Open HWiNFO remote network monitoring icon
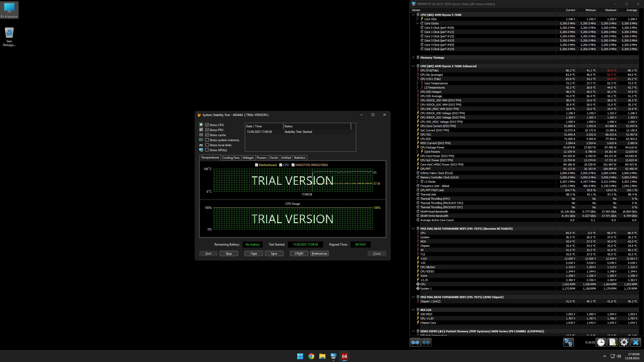The height and width of the screenshot is (362, 644). [x=568, y=342]
